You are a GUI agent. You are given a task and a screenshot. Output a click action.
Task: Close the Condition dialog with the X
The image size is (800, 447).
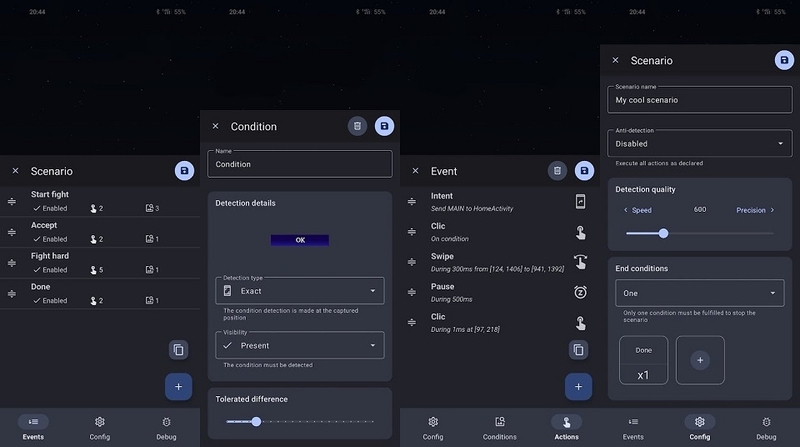[x=215, y=126]
